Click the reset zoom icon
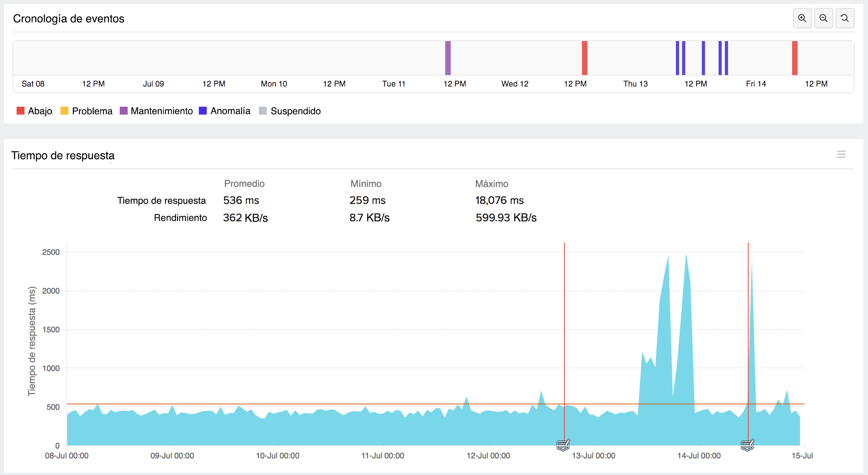Screen dimensions: 868x475 (845, 18)
